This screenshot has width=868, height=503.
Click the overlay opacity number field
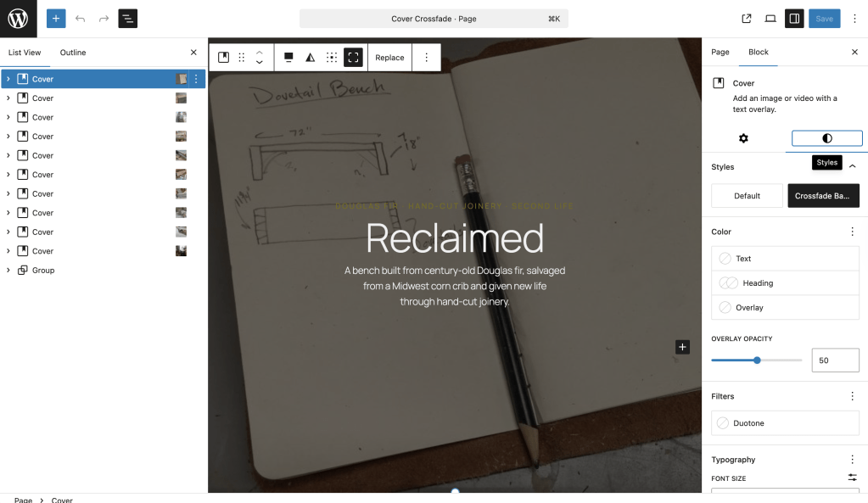(834, 360)
